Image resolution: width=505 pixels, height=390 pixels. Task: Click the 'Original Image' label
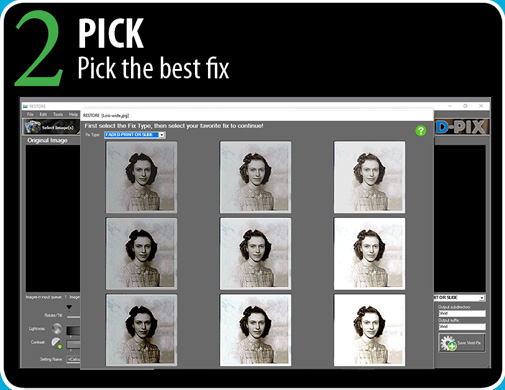[47, 140]
